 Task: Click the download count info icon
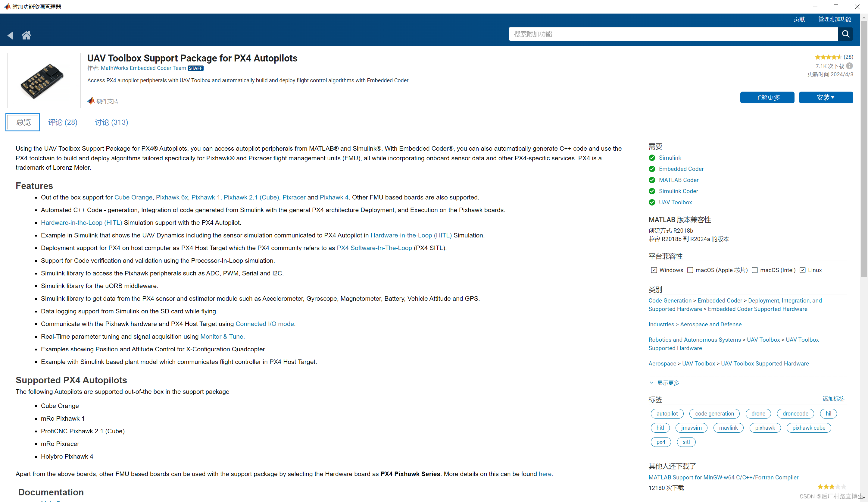[849, 66]
